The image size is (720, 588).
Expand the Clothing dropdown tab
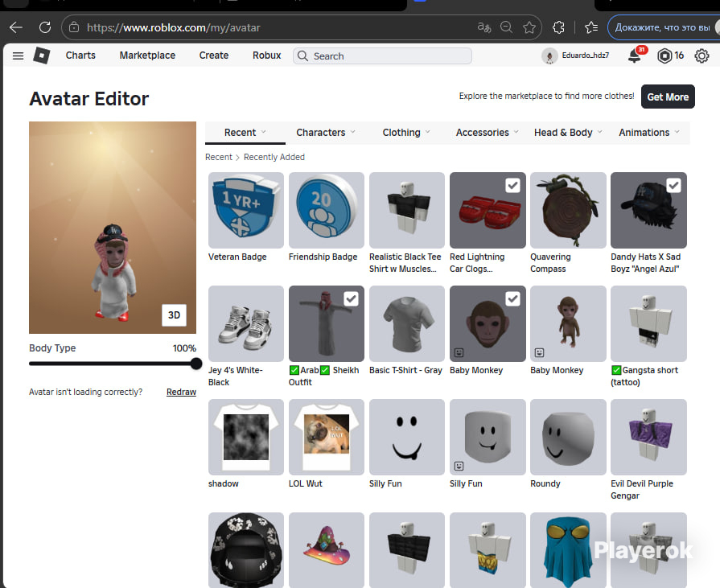pyautogui.click(x=405, y=133)
